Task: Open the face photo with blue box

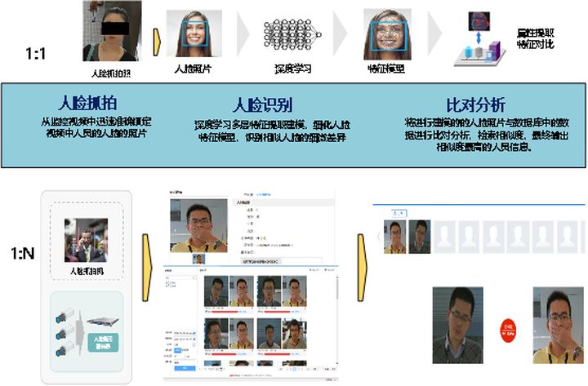Action: click(x=194, y=33)
